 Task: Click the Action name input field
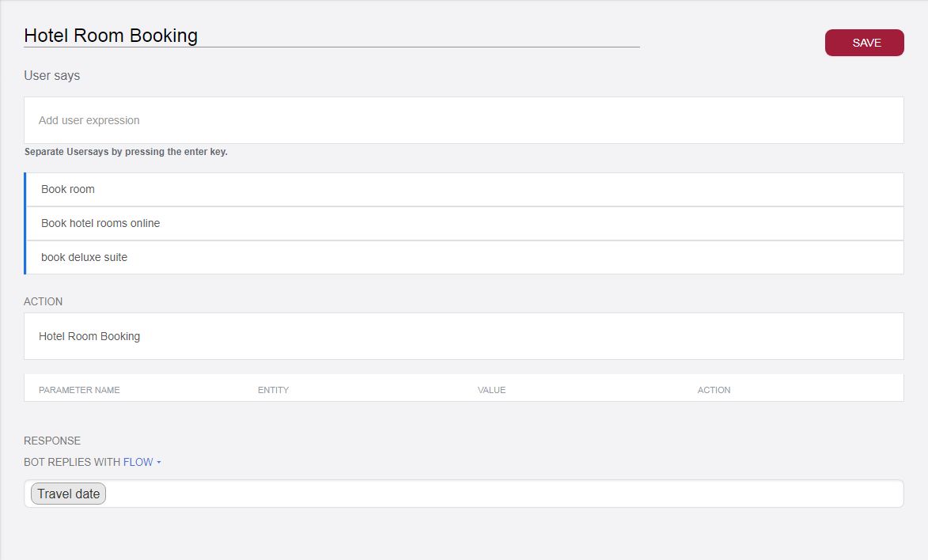coord(464,336)
